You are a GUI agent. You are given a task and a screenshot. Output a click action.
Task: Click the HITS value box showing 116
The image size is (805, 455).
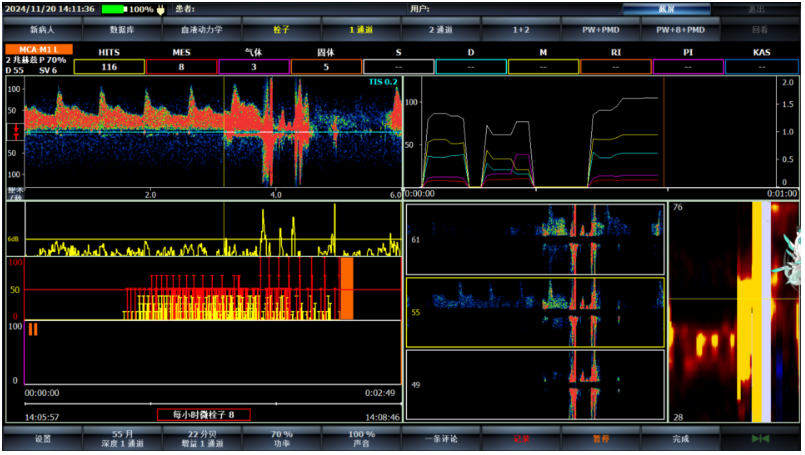coord(109,67)
